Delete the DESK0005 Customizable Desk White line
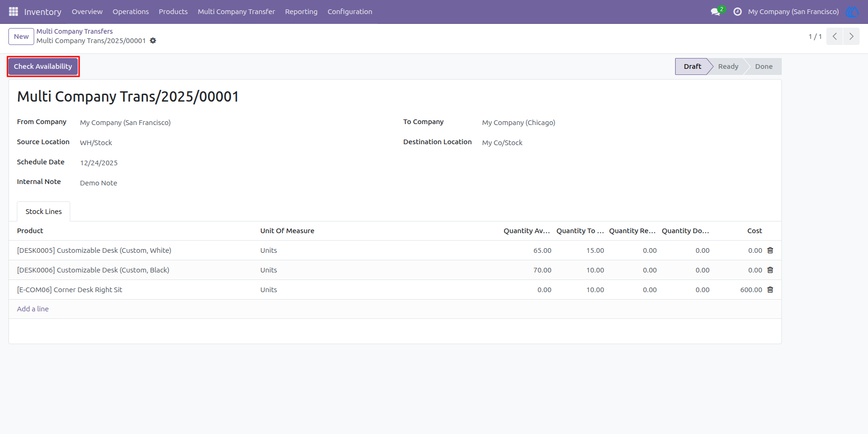Screen dimensions: 868x434 click(770, 250)
